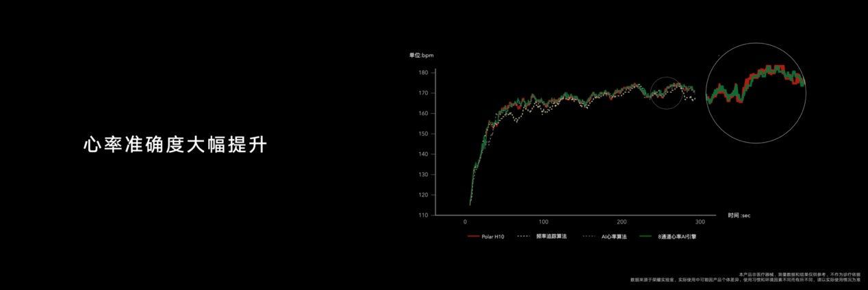Toggle the AI心率算法 legend label
Screen dimensions: 868x290
point(614,237)
